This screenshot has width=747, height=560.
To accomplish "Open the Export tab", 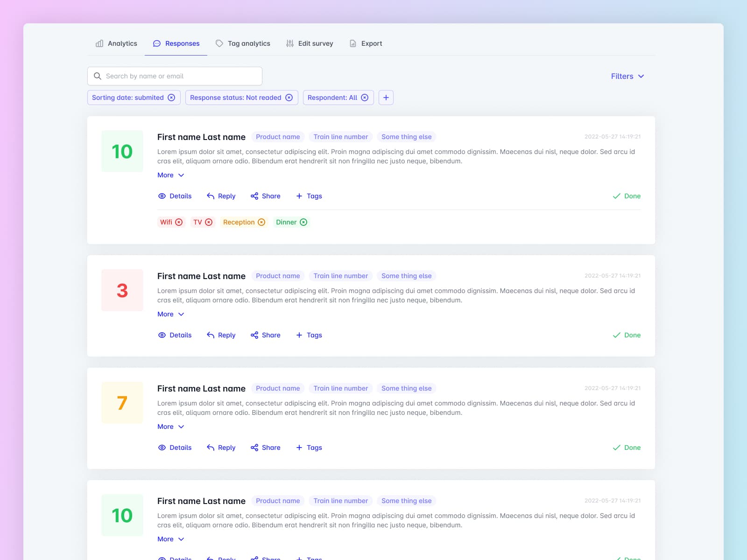I will coord(366,43).
